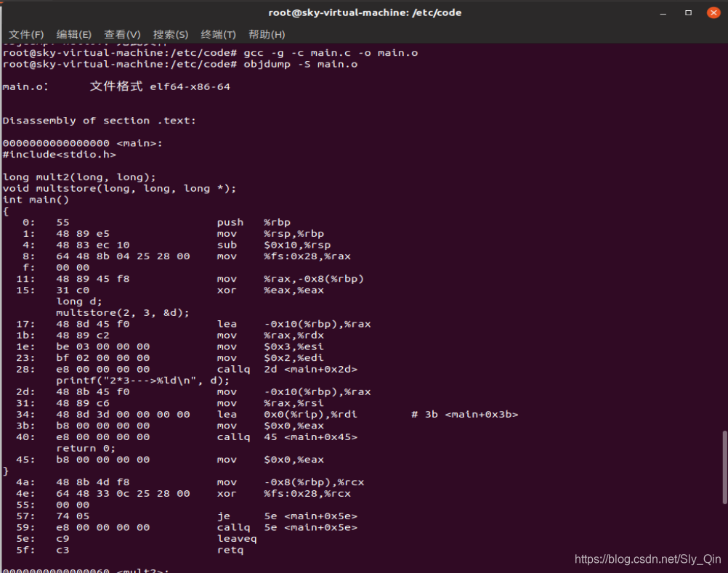Viewport: 728px width, 573px height.
Task: Click the terminal vertical scrollbar thumb
Action: click(724, 467)
